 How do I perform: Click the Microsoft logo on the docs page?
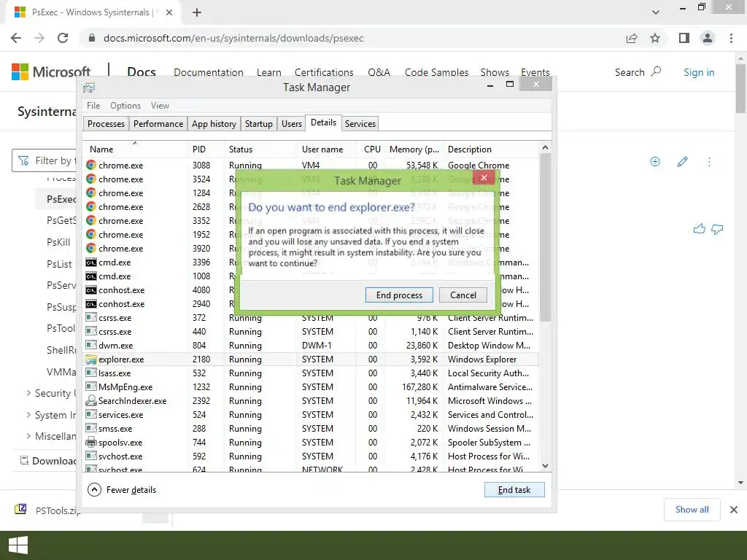51,72
